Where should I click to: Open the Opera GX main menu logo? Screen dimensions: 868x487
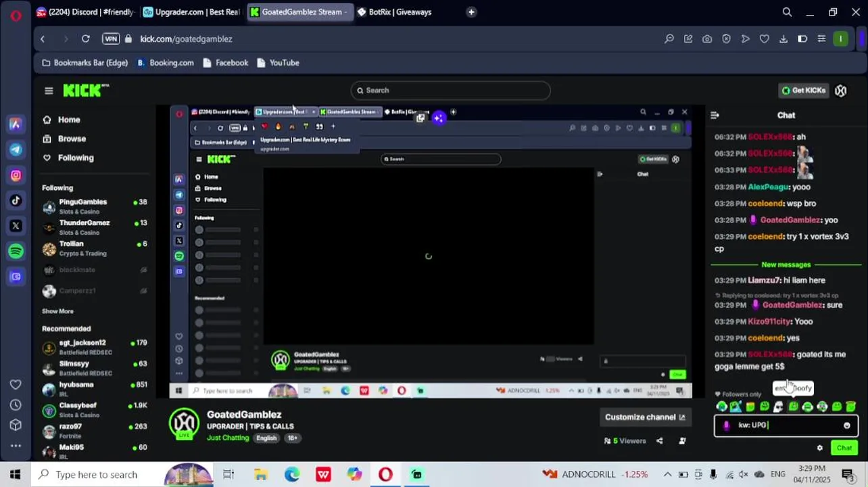pyautogui.click(x=16, y=15)
